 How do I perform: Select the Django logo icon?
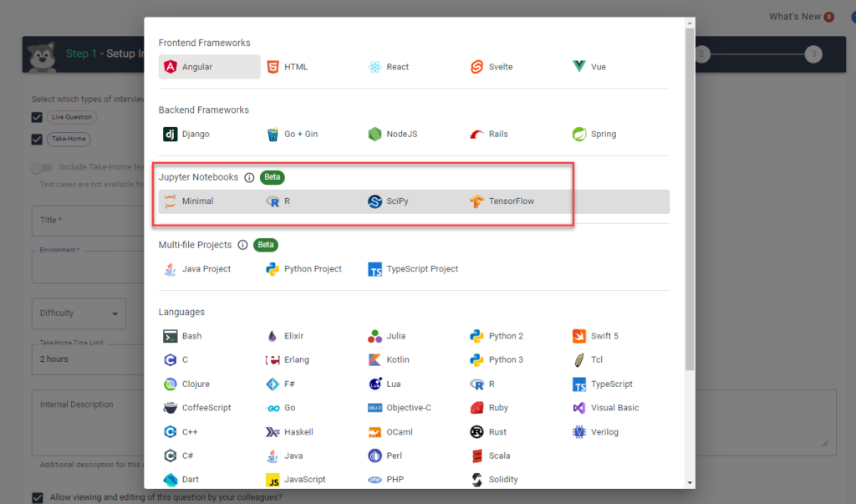coord(171,134)
